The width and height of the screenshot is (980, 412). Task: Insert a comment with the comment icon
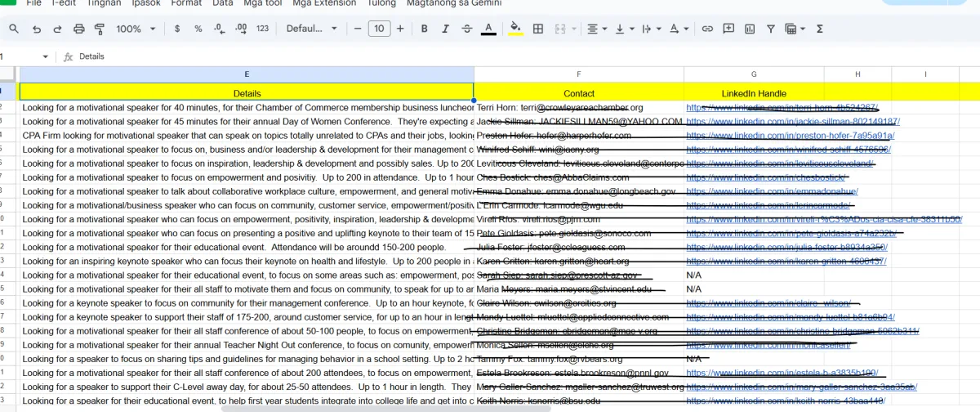[728, 29]
